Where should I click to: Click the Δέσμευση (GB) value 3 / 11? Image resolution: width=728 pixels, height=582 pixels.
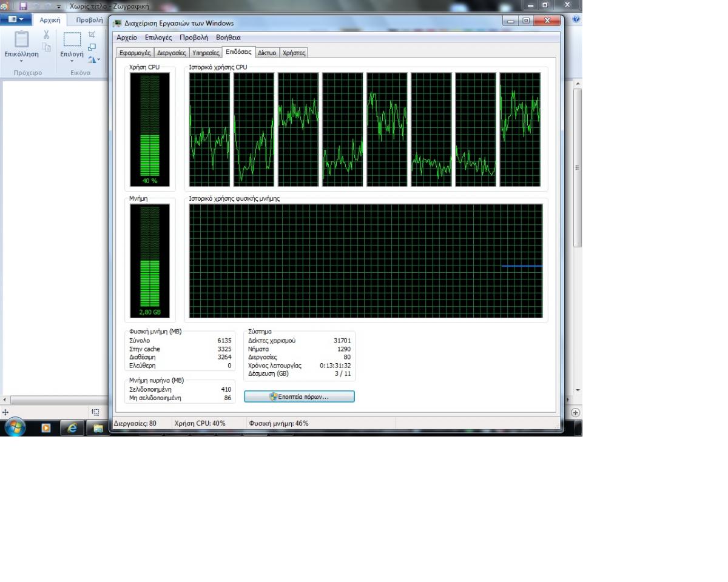coord(343,374)
